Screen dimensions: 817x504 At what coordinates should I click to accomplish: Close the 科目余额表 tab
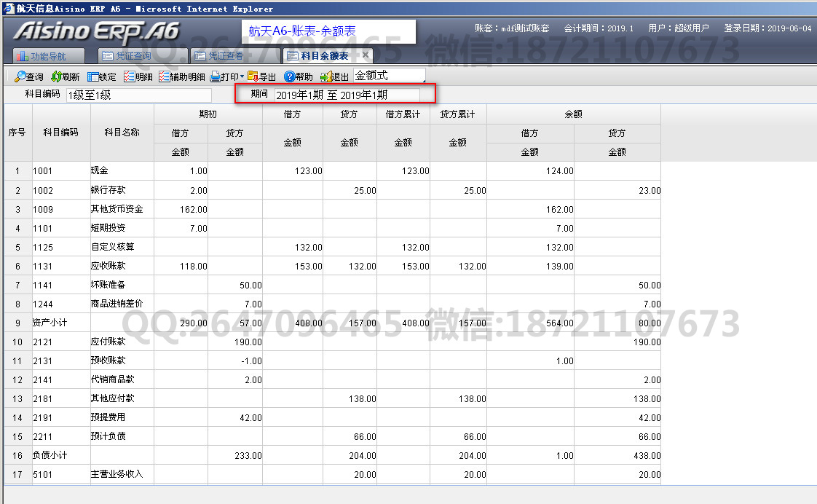366,55
